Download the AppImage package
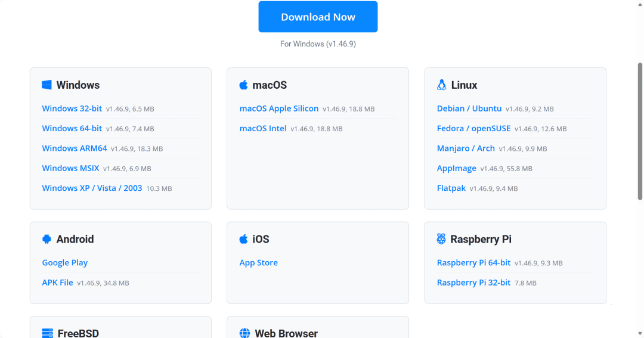The height and width of the screenshot is (338, 644). click(x=456, y=168)
